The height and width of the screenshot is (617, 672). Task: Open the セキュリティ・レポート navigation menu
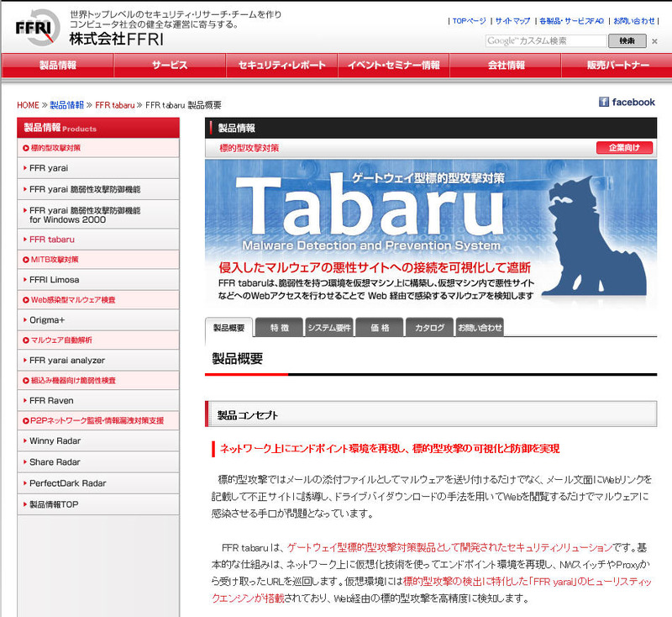[281, 66]
